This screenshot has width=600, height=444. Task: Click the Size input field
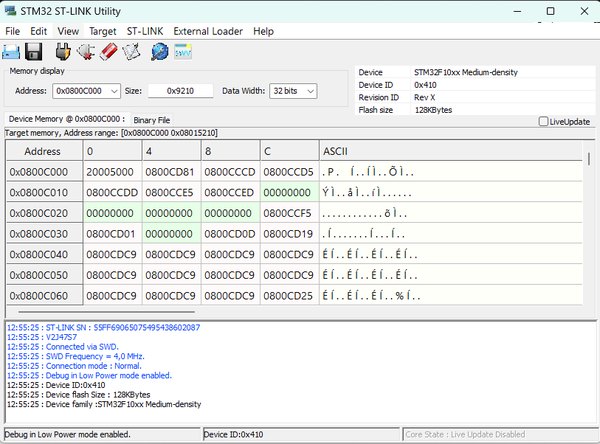(x=180, y=91)
